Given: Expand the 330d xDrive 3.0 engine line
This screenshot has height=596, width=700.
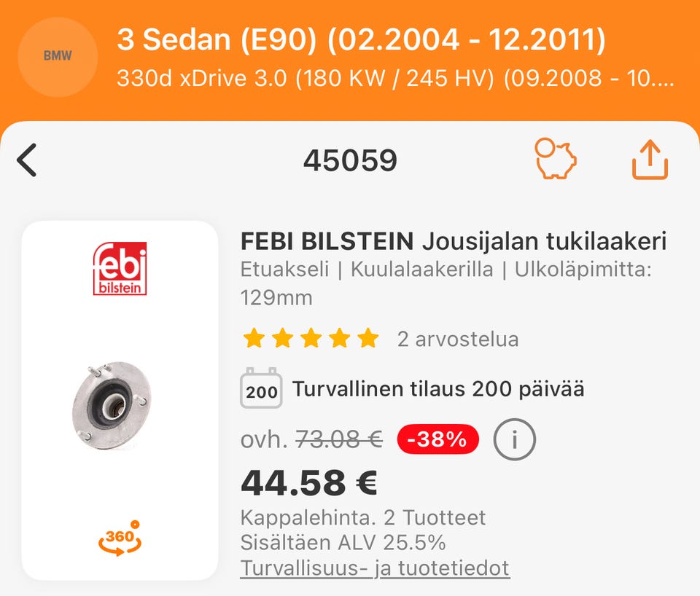Looking at the screenshot, I should (x=395, y=78).
